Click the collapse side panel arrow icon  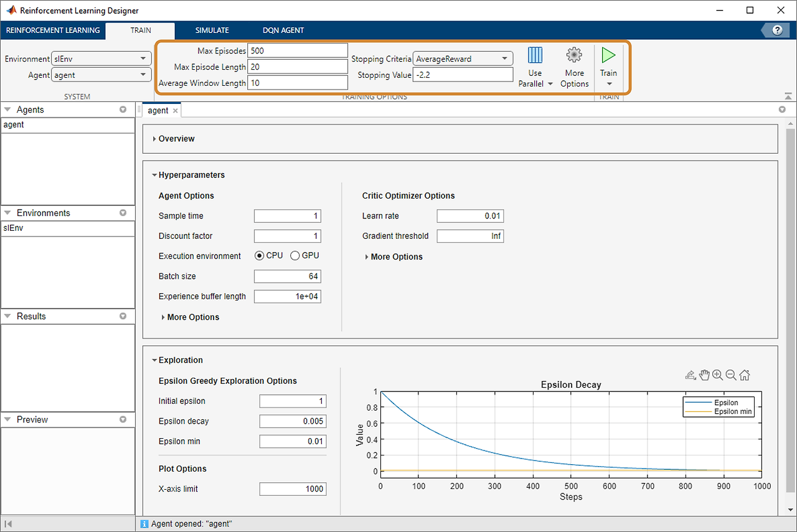(x=9, y=524)
